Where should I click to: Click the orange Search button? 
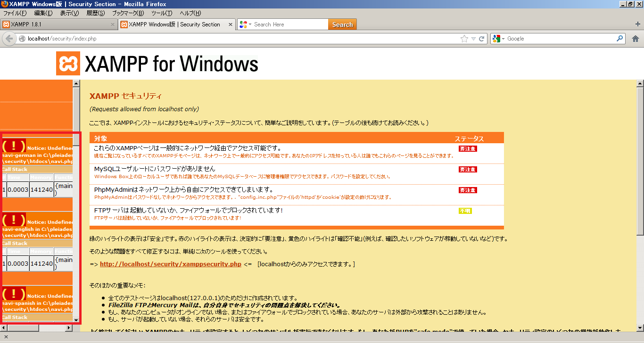[x=342, y=24]
